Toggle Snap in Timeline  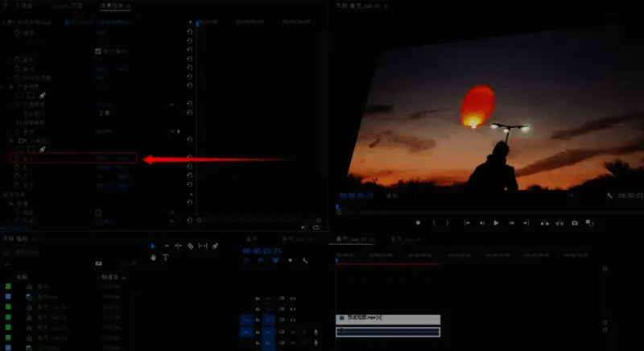click(x=261, y=260)
